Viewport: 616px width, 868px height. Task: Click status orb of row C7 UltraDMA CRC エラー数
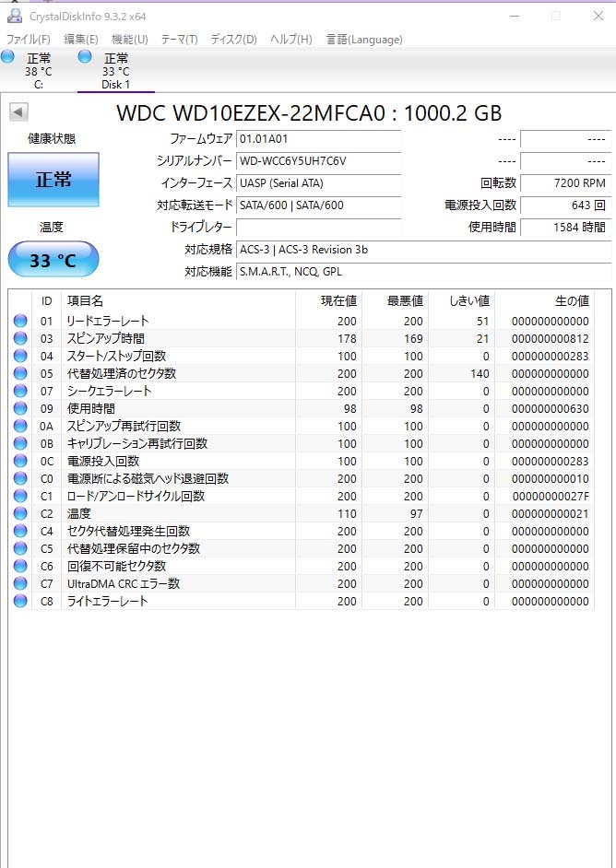pyautogui.click(x=20, y=583)
